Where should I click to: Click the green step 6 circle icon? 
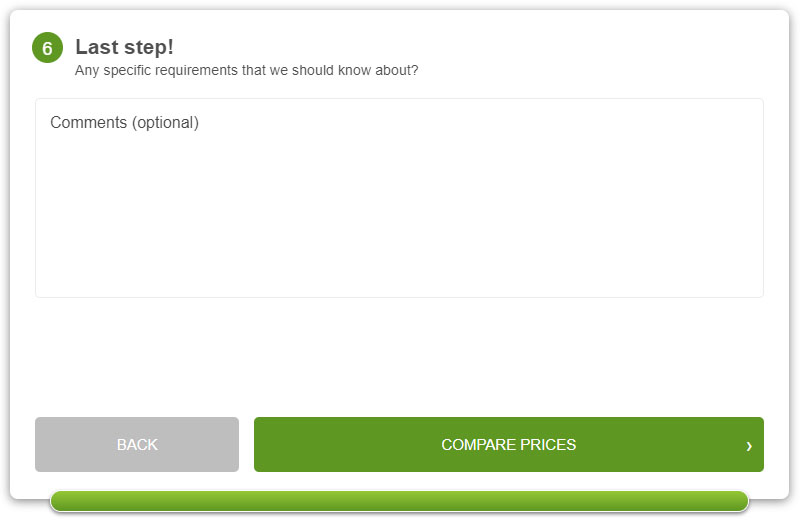pyautogui.click(x=47, y=48)
